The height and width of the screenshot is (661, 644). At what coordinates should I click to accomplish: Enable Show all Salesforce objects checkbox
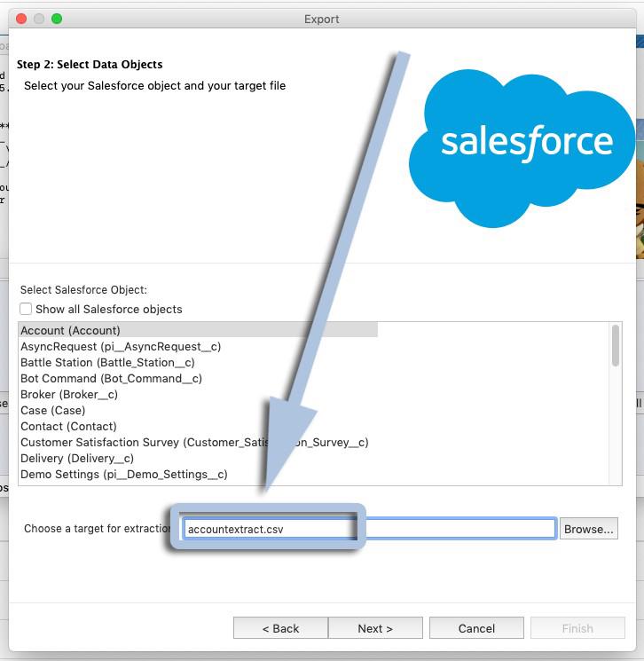click(27, 310)
